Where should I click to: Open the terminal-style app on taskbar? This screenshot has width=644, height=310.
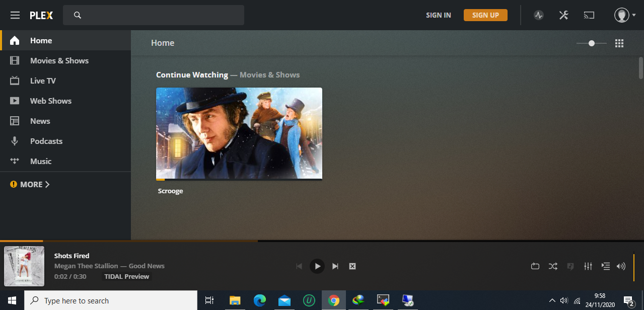pyautogui.click(x=383, y=300)
